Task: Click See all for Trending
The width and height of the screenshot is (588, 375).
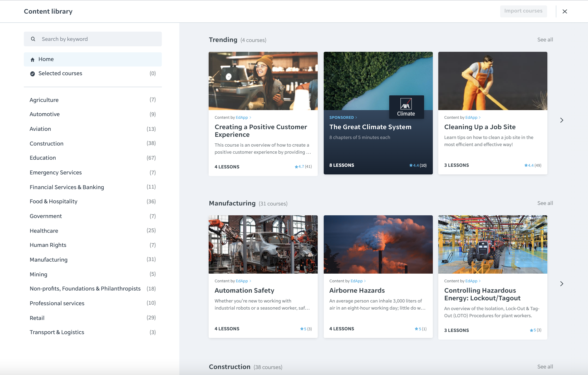Action: pyautogui.click(x=545, y=40)
